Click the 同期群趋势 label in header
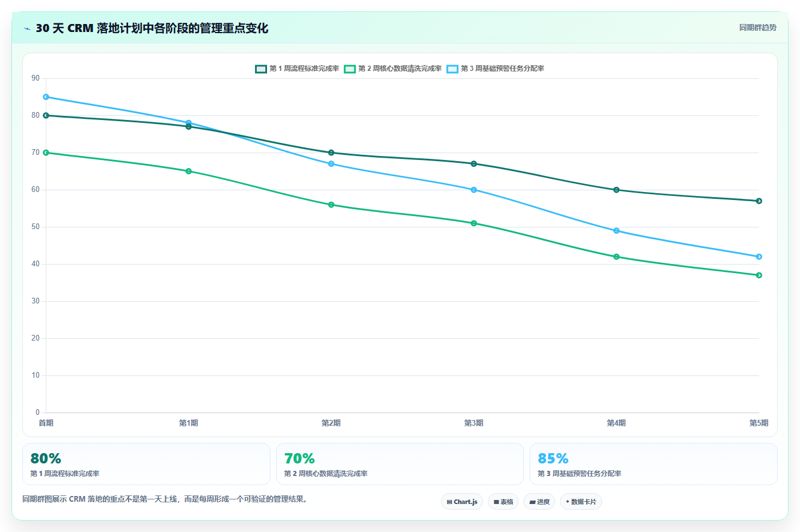Image resolution: width=800 pixels, height=532 pixels. tap(758, 27)
